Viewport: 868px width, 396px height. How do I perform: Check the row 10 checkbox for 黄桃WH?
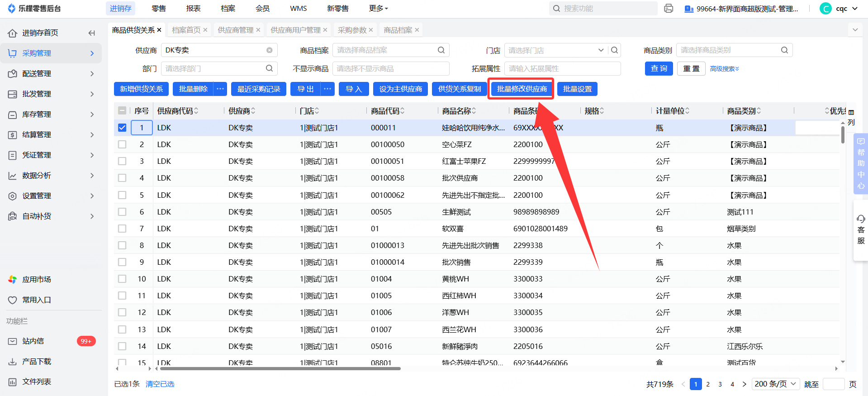[122, 279]
